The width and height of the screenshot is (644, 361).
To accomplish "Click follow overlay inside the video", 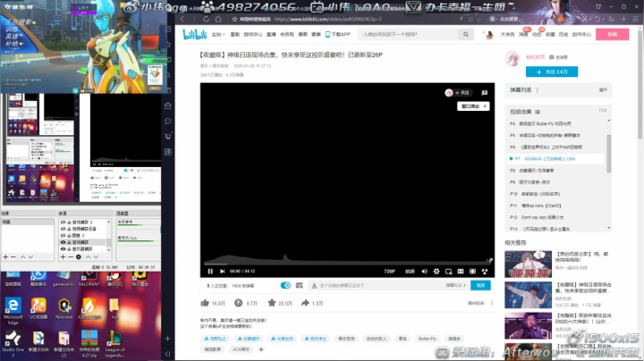I will point(458,93).
